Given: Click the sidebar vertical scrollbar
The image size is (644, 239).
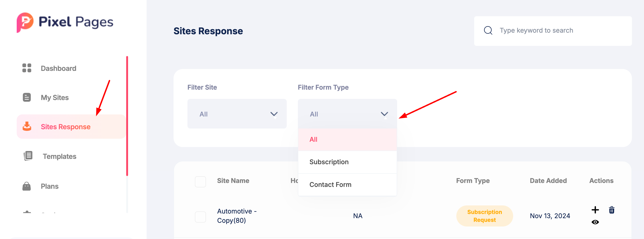Looking at the screenshot, I should pos(127,116).
